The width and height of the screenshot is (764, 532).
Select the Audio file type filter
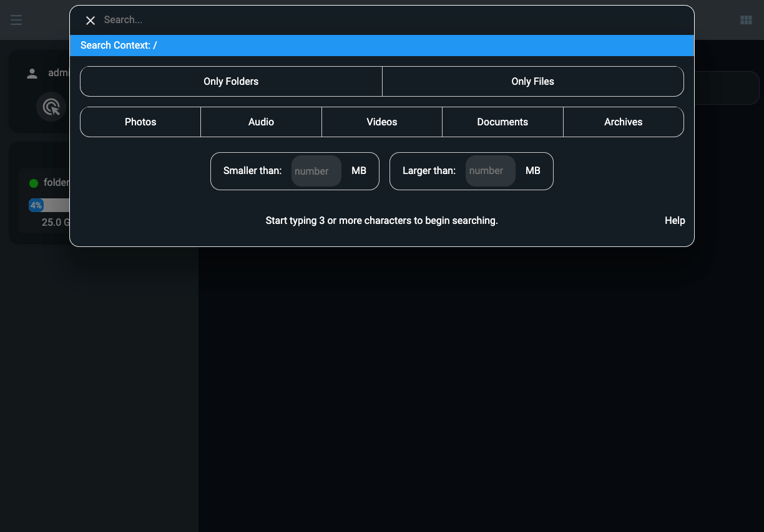(261, 122)
